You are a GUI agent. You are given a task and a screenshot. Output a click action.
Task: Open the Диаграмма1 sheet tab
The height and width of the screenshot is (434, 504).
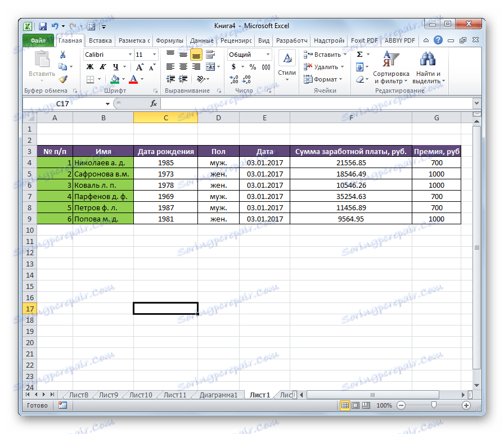click(218, 395)
